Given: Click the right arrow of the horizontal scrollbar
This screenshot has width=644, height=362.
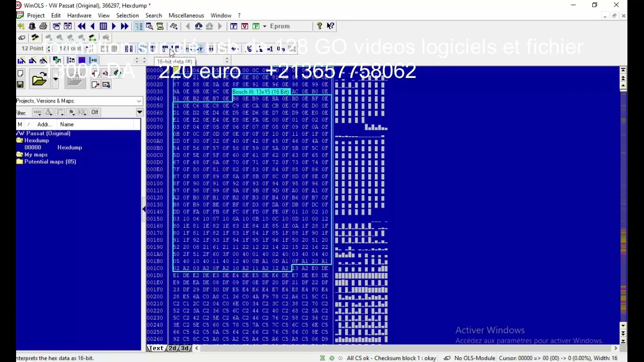Looking at the screenshot, I should [x=615, y=348].
